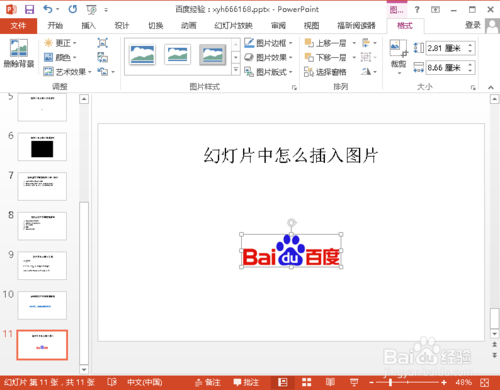The image size is (500, 390).
Task: Switch to Reading view in status bar
Action: click(330, 382)
